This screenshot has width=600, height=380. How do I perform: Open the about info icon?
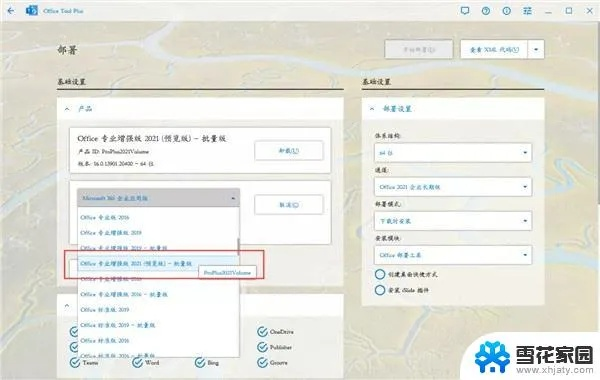click(x=507, y=11)
